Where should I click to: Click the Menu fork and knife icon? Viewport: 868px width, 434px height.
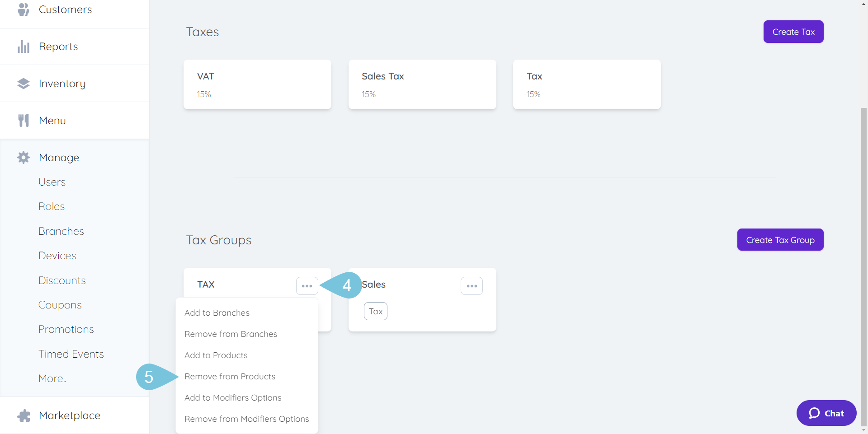click(x=24, y=121)
